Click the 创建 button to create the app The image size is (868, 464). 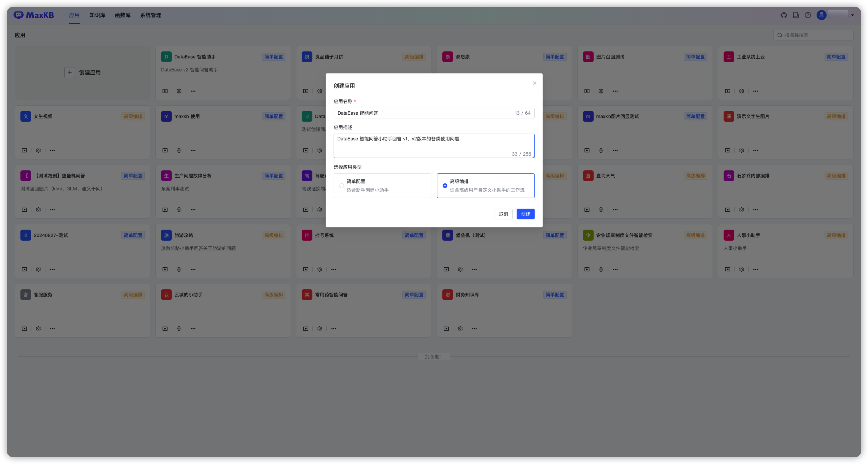[526, 214]
